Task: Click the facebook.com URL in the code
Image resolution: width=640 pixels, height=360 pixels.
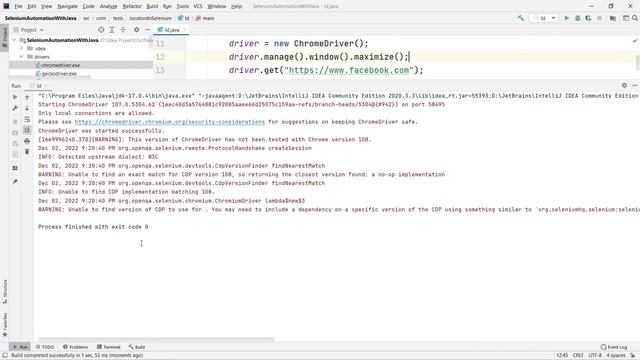Action: tap(349, 70)
